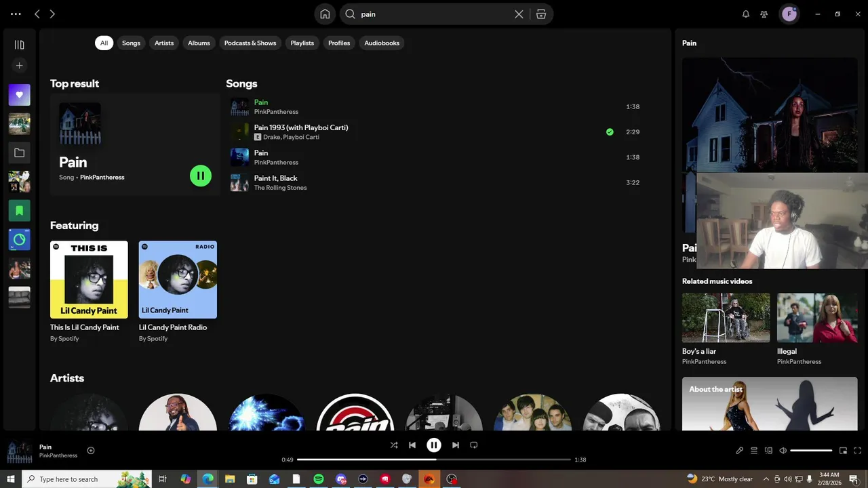Select the Paint It, Black song row

[435, 182]
